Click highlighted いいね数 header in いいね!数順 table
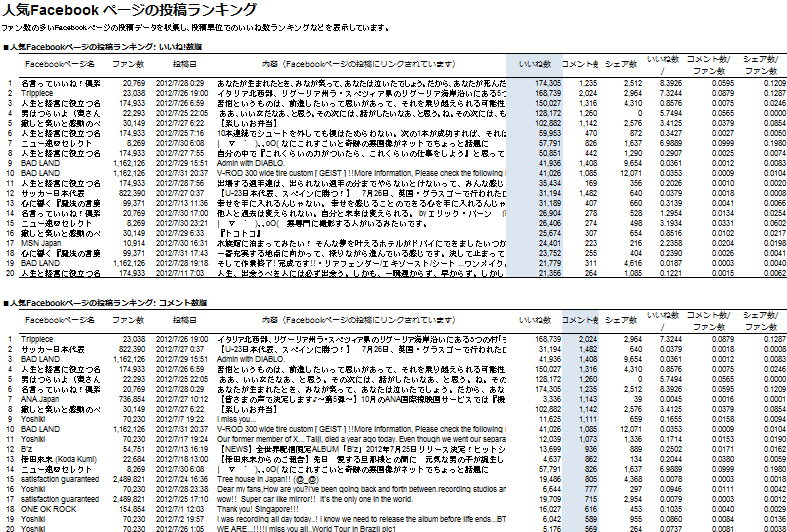Image resolution: width=787 pixels, height=532 pixels. pyautogui.click(x=535, y=64)
